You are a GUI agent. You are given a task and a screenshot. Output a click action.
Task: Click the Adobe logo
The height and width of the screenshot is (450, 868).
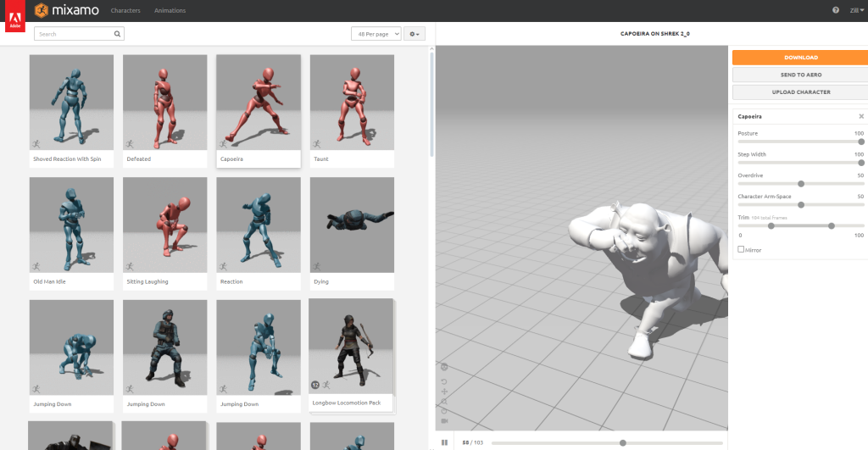click(x=15, y=16)
